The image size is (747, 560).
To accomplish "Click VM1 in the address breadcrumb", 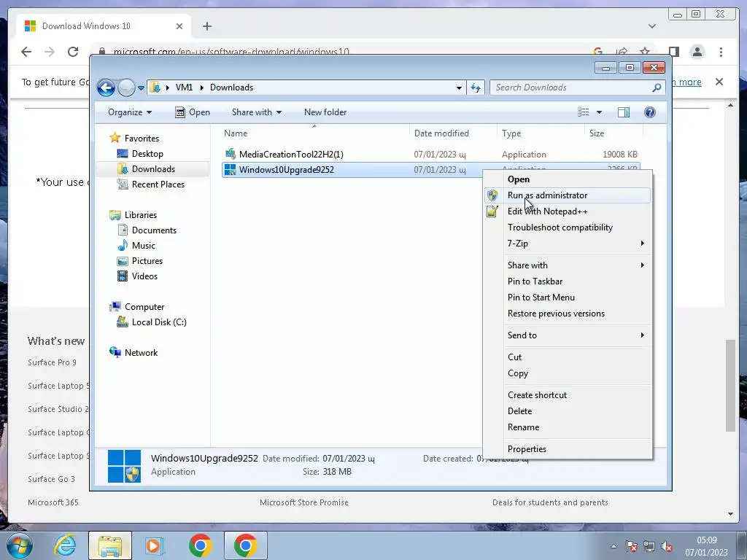I will pyautogui.click(x=184, y=87).
